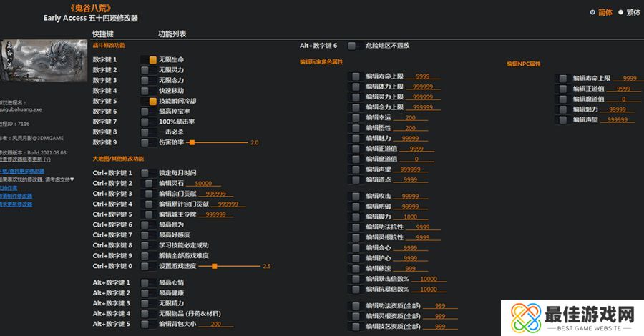This screenshot has height=336, width=644.
Task: Activate 最高掉宝率 toggle
Action: coord(145,112)
